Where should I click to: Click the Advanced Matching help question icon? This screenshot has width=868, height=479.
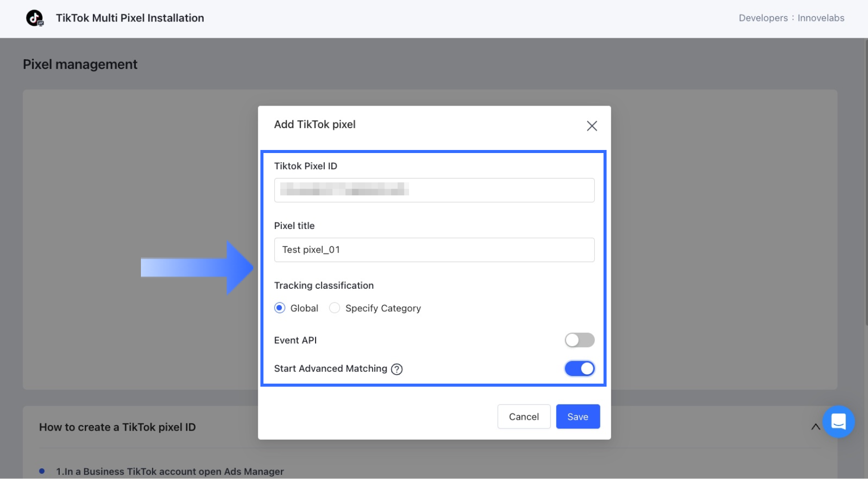point(397,369)
